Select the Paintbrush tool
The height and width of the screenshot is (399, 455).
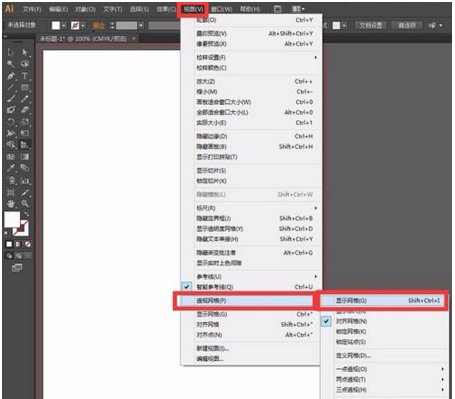pos(11,99)
